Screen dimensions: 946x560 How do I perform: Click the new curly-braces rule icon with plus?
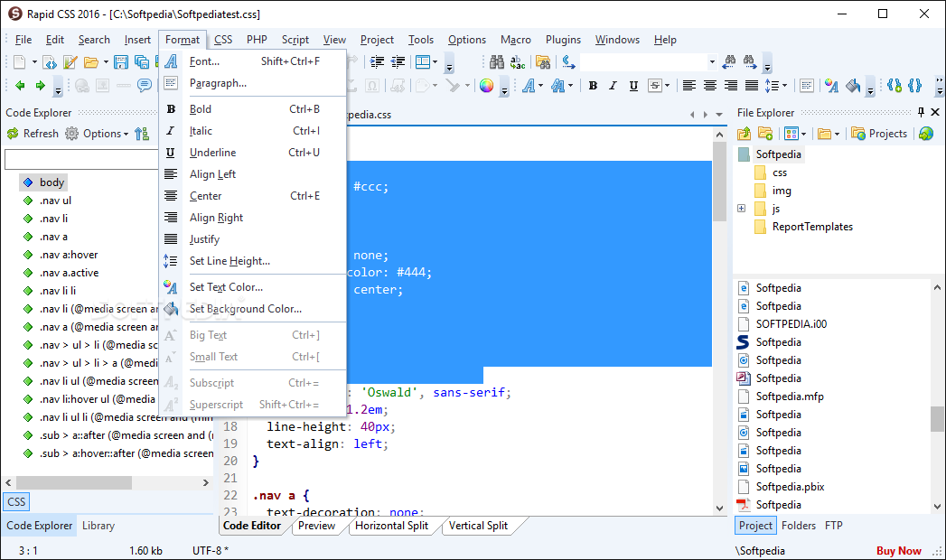894,86
